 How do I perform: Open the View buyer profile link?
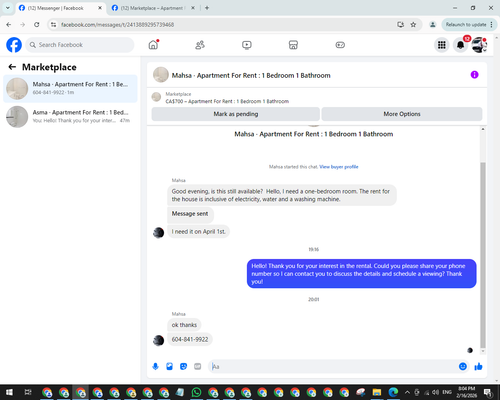pos(339,167)
